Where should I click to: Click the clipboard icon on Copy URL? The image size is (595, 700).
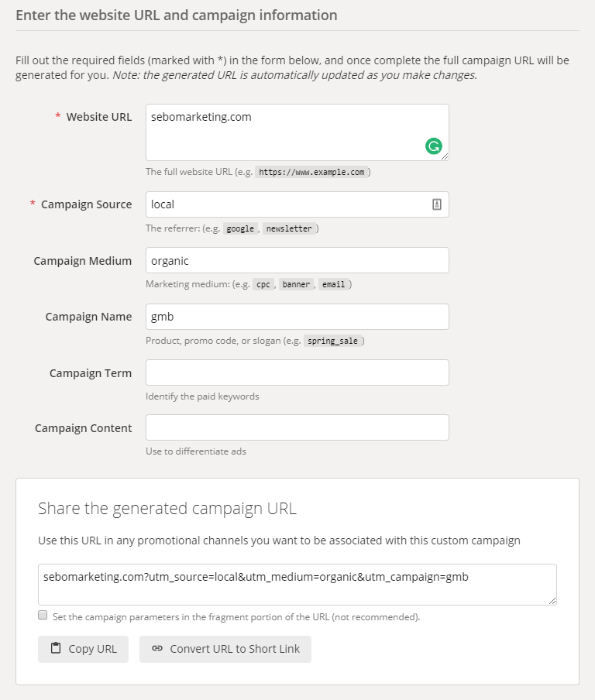coord(56,648)
